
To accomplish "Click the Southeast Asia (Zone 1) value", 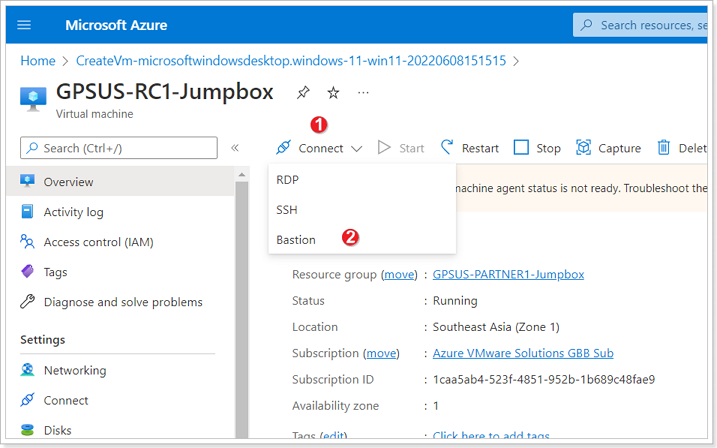I will click(496, 327).
